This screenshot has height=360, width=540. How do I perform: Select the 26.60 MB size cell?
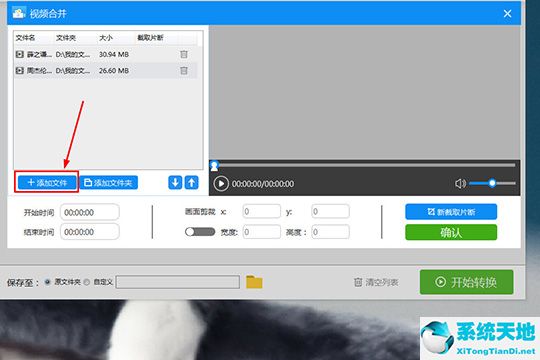(x=114, y=71)
